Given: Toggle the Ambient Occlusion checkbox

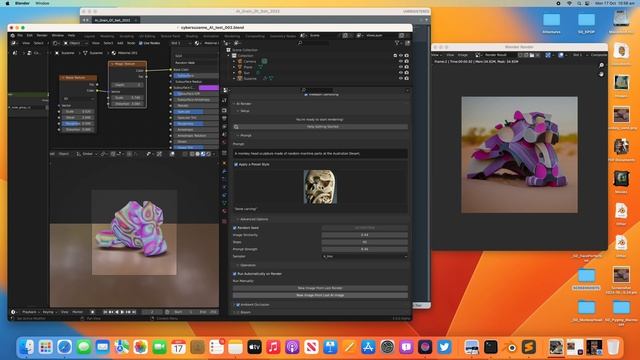Looking at the screenshot, I should (x=238, y=305).
